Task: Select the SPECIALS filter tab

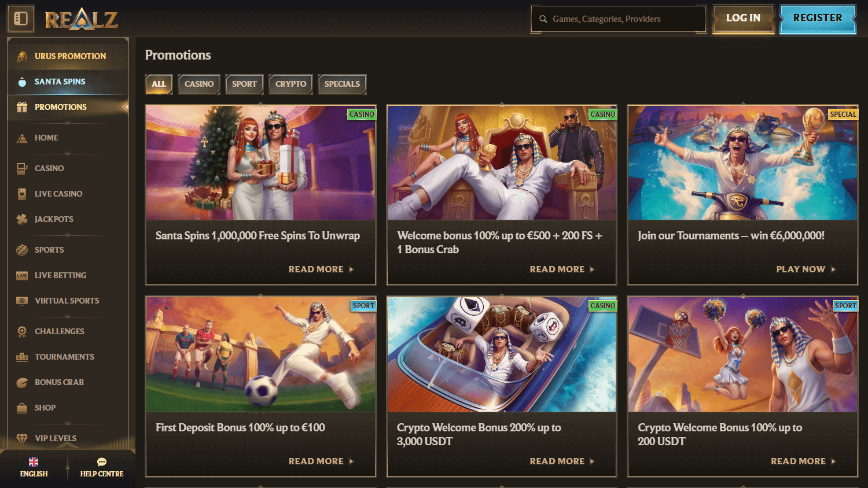Action: pyautogui.click(x=342, y=84)
